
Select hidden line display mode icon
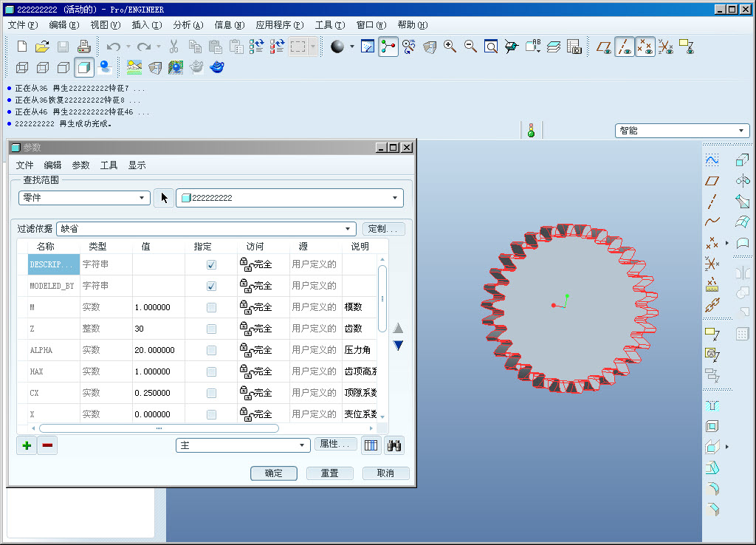point(43,67)
